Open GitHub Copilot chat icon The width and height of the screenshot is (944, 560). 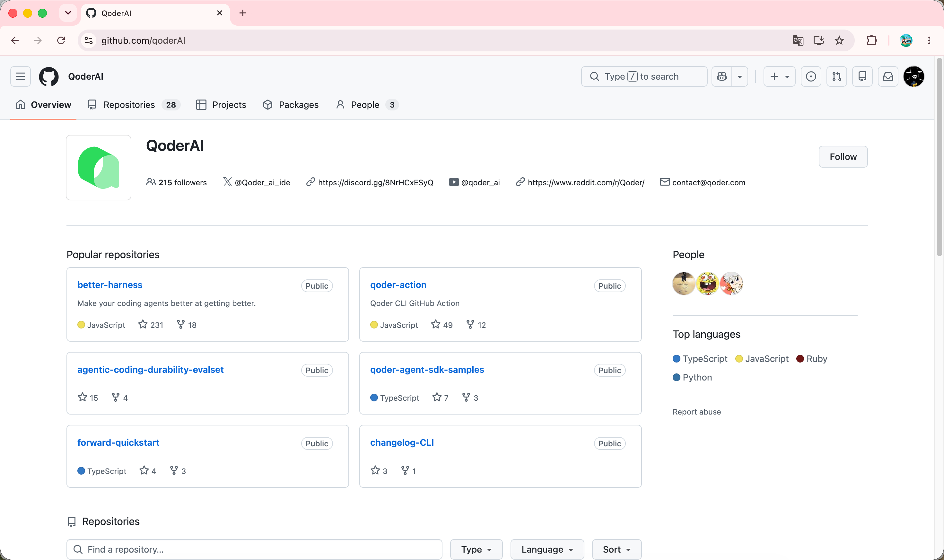(x=722, y=77)
